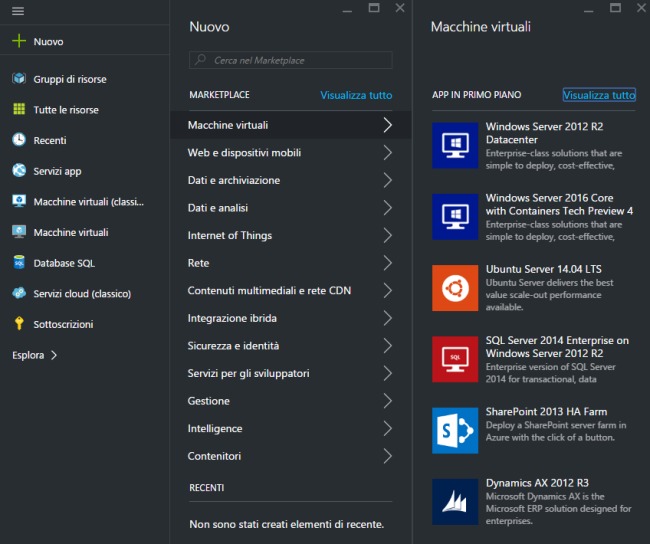This screenshot has height=544, width=650.
Task: Click the Servizi app globe icon
Action: coord(19,170)
